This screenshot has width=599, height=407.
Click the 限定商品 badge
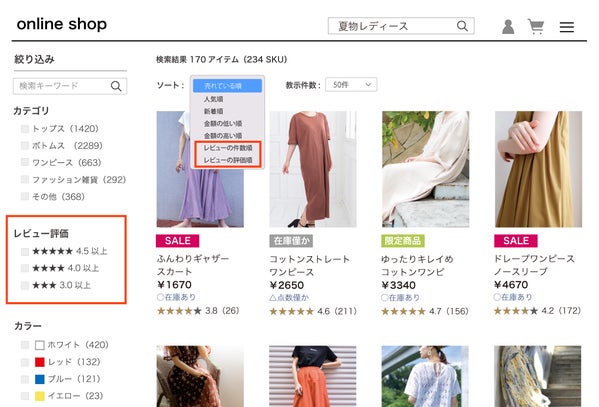point(403,241)
